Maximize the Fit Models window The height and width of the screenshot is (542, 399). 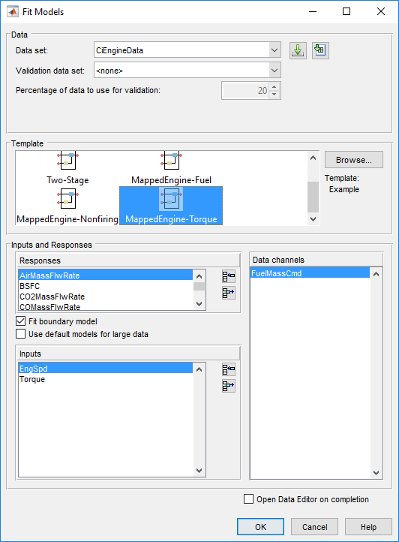pyautogui.click(x=346, y=11)
